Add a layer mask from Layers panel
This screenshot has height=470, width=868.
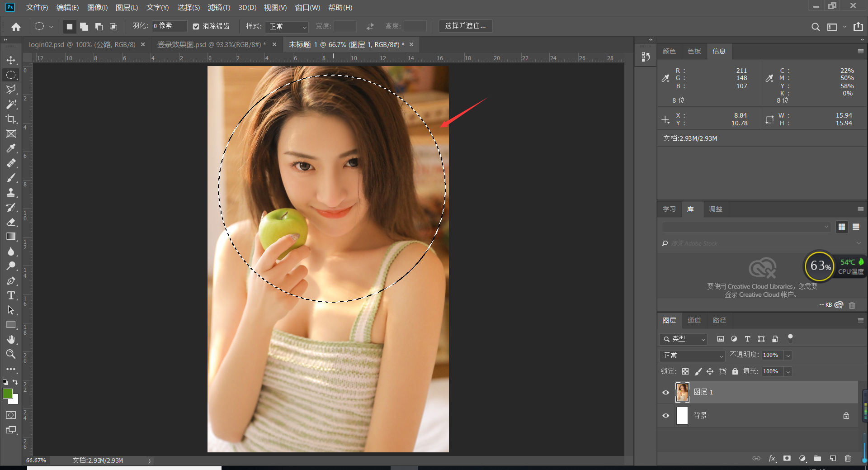pyautogui.click(x=787, y=458)
